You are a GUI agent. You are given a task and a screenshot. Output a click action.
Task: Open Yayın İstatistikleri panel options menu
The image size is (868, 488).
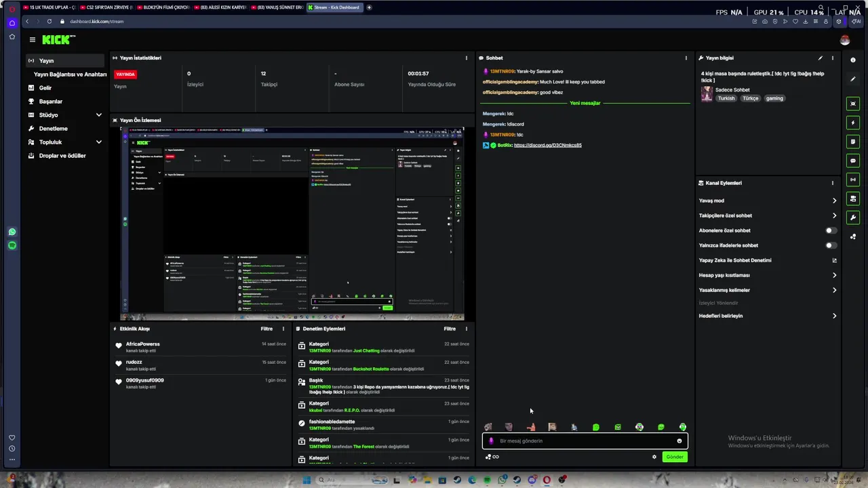pyautogui.click(x=466, y=58)
